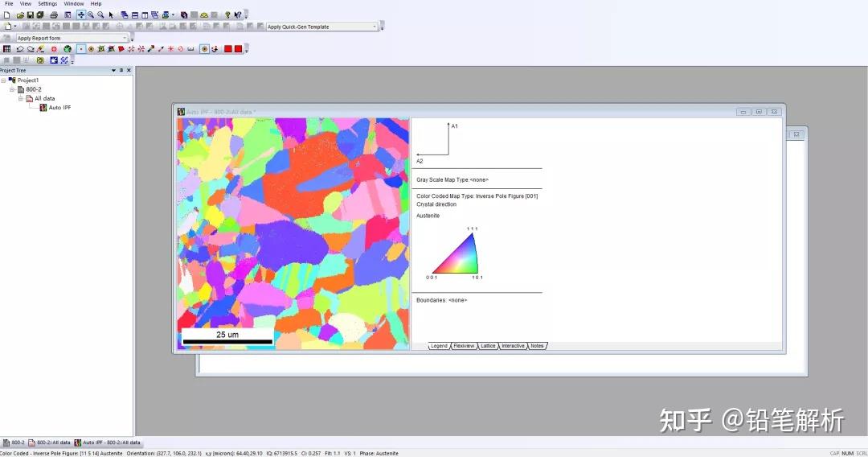The image size is (868, 457).
Task: Click 'Phase: Austenite' in status bar
Action: click(379, 453)
